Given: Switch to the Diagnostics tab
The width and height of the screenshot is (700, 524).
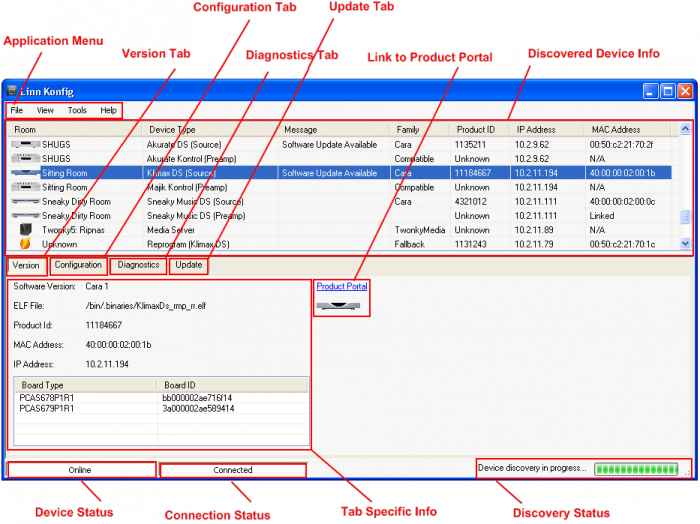Looking at the screenshot, I should tap(138, 265).
